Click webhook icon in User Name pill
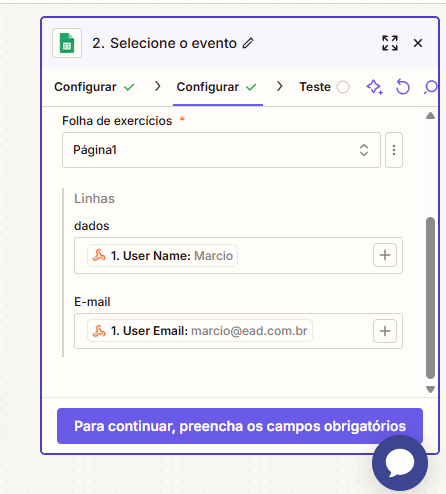The height and width of the screenshot is (494, 446). coord(99,256)
